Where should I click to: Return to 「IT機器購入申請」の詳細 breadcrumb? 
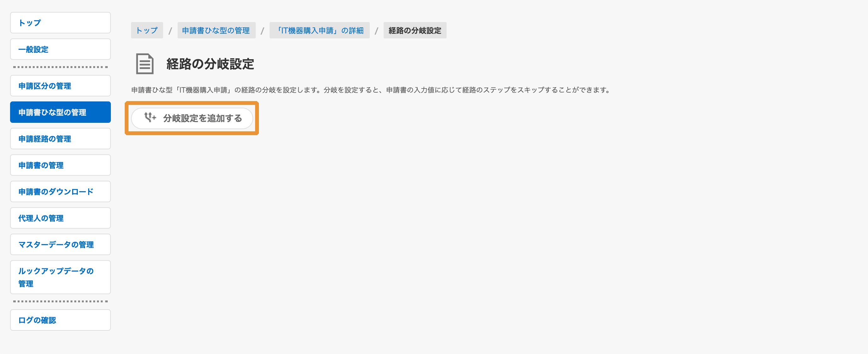pos(319,30)
